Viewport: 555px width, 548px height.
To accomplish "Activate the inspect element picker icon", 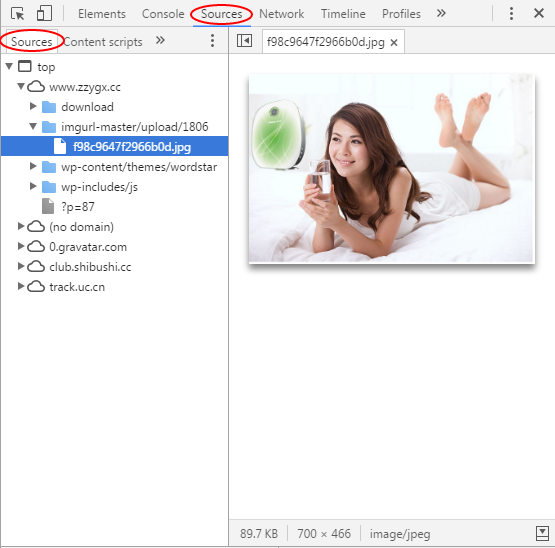I will pyautogui.click(x=17, y=14).
